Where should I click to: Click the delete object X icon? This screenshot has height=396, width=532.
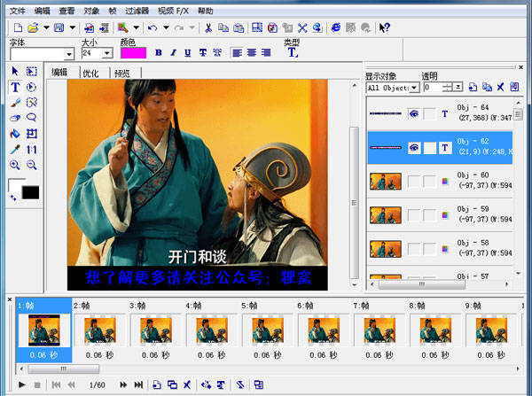[500, 87]
